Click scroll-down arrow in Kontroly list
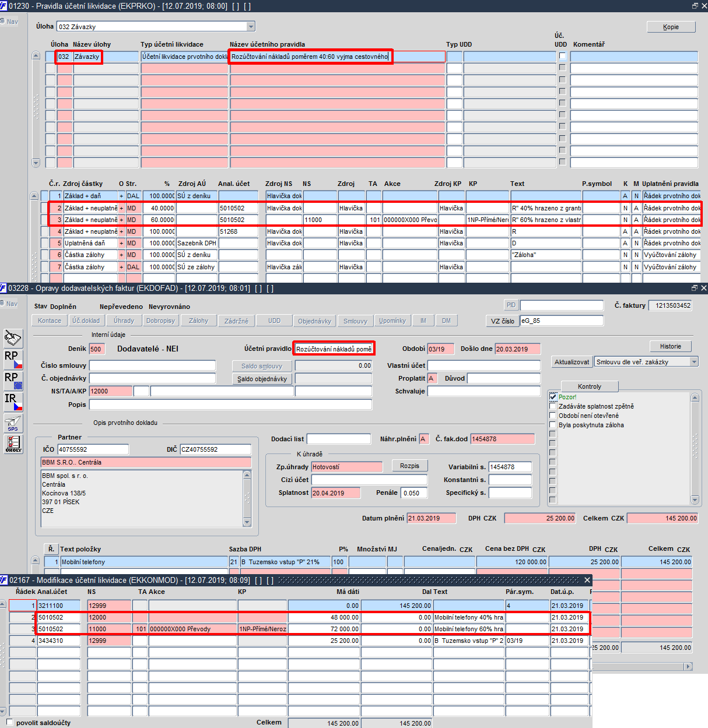Image resolution: width=708 pixels, height=728 pixels. pyautogui.click(x=695, y=500)
